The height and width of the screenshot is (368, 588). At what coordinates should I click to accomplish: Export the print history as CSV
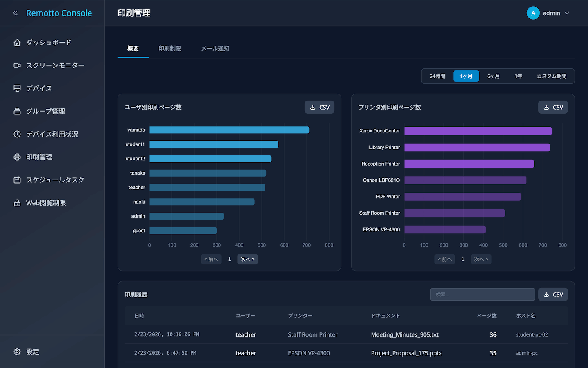click(x=553, y=294)
